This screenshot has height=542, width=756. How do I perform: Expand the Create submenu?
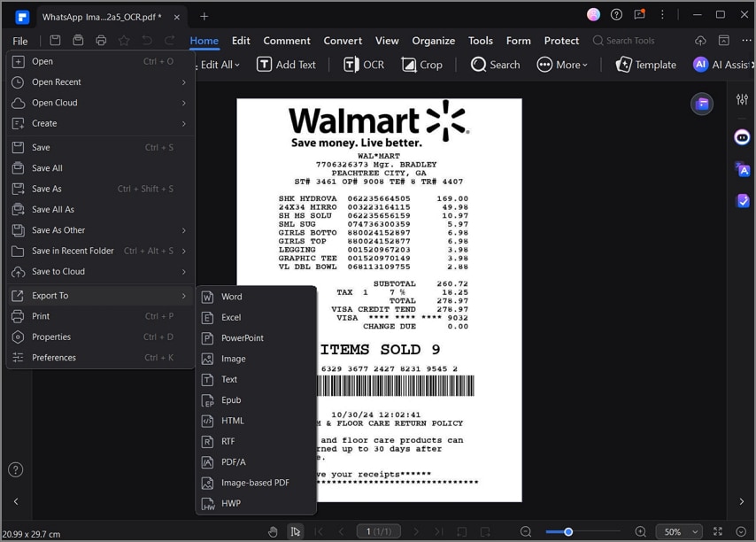click(x=100, y=123)
